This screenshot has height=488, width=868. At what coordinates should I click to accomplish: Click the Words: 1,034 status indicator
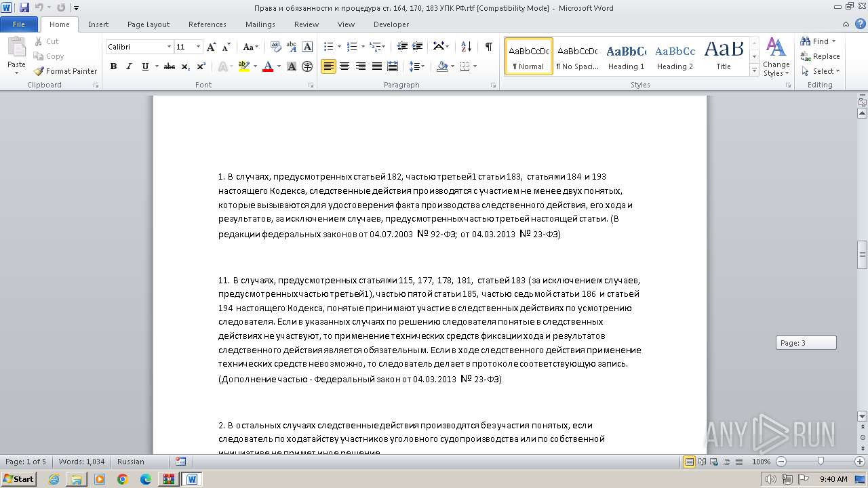click(81, 462)
